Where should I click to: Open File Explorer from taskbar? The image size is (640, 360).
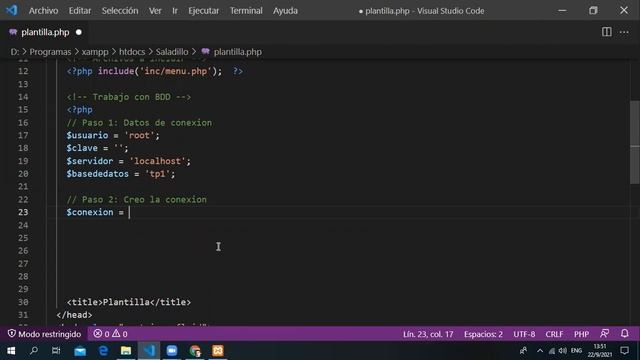(x=126, y=351)
